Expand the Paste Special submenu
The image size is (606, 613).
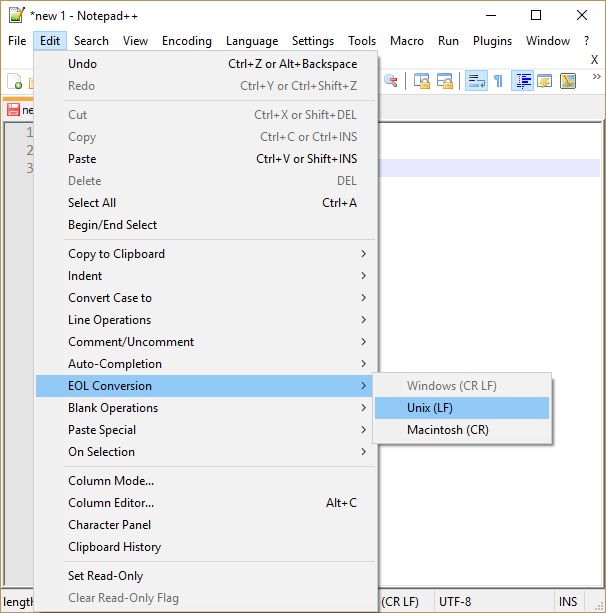(x=206, y=430)
